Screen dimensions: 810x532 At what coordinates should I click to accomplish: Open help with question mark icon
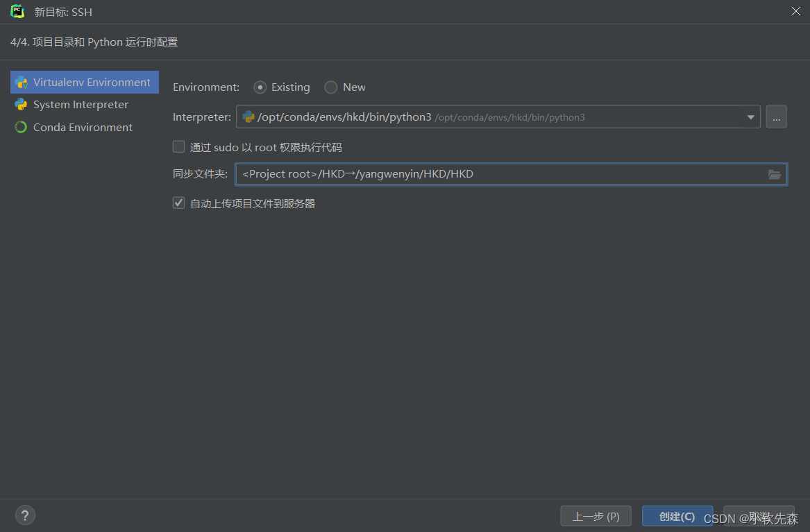click(x=25, y=515)
